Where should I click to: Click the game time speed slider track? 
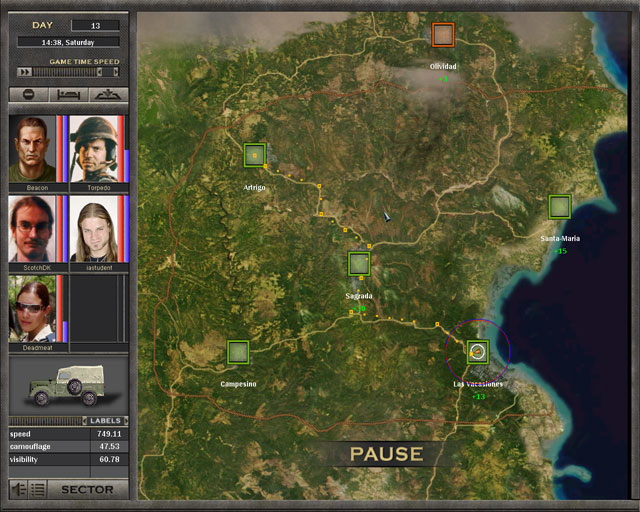(64, 72)
